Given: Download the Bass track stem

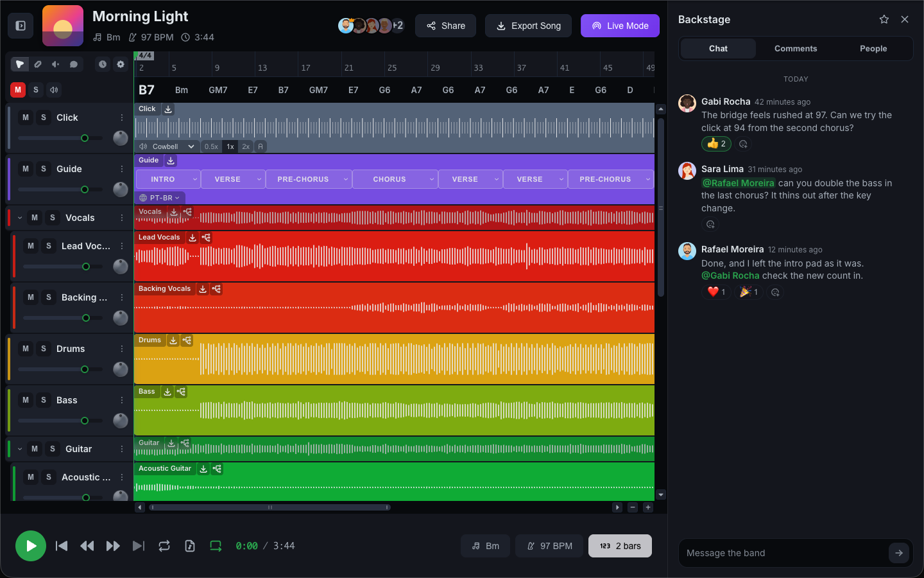Looking at the screenshot, I should pyautogui.click(x=167, y=392).
